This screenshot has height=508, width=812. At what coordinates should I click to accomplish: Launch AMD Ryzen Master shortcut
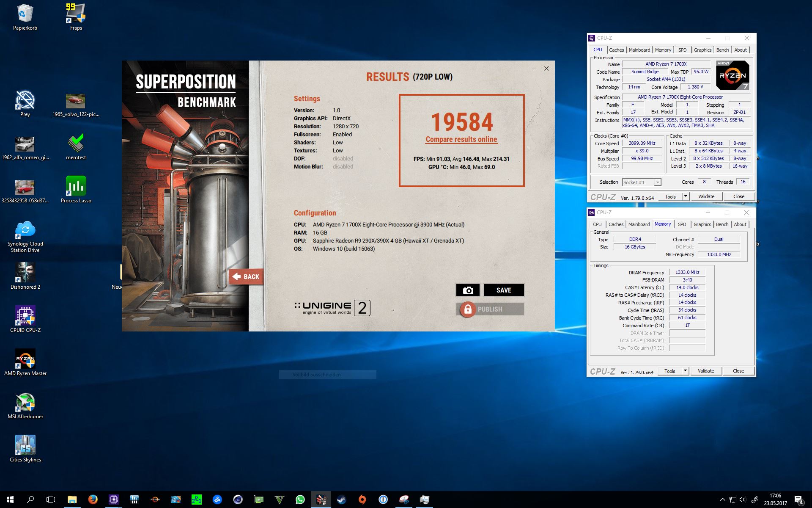click(25, 359)
